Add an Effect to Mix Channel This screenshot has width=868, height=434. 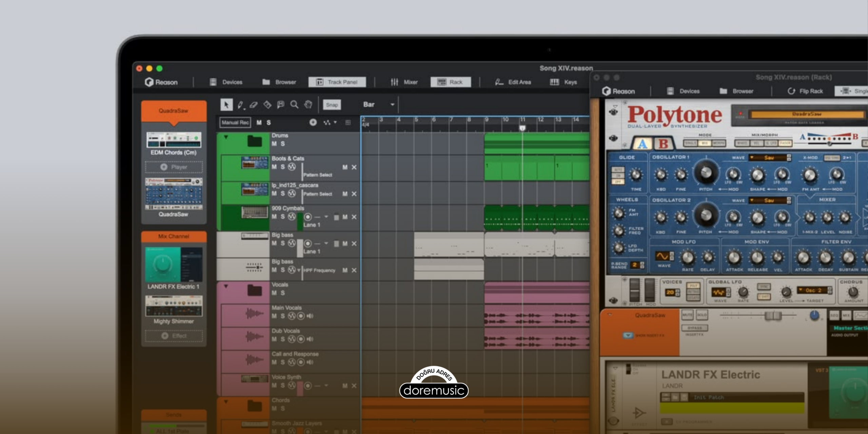(174, 336)
